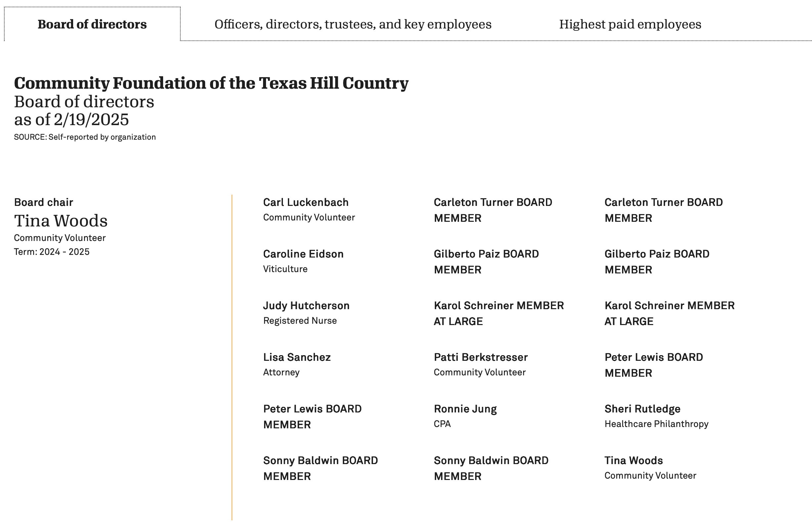812x523 pixels.
Task: Click 'Attorney' under Lisa Sanchez
Action: click(x=281, y=372)
